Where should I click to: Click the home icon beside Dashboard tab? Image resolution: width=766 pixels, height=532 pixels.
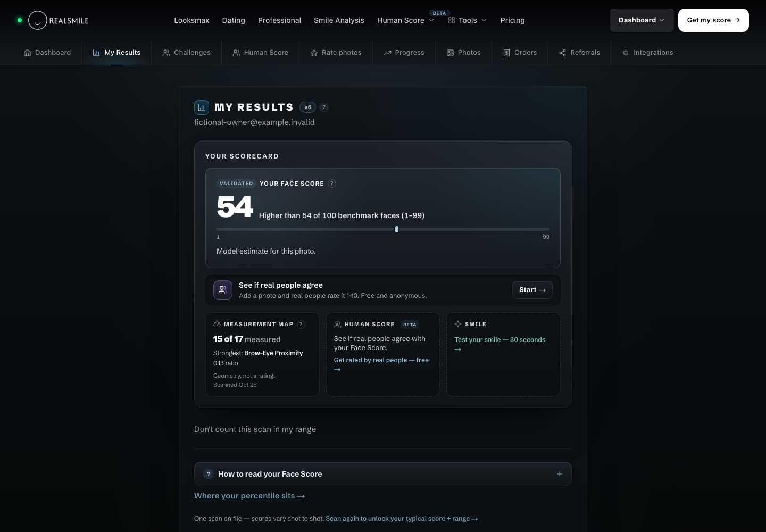(27, 53)
